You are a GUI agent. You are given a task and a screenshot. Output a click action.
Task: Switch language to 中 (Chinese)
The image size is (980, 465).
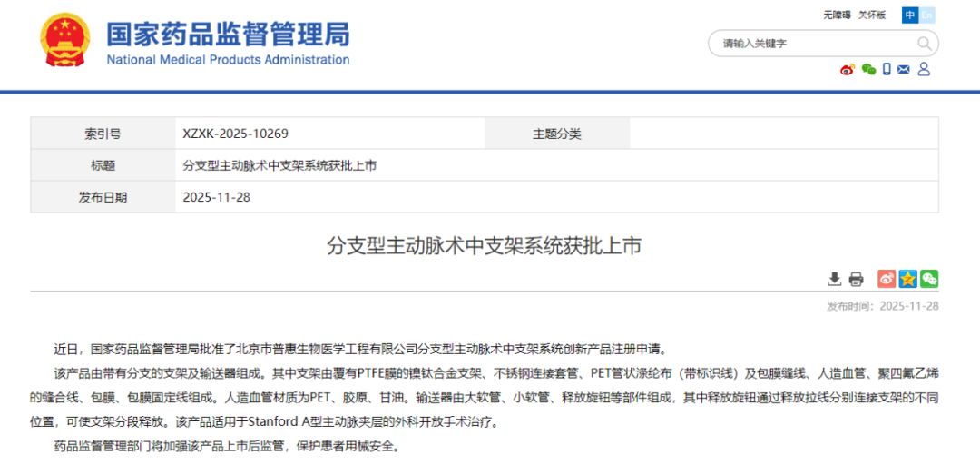coord(910,15)
